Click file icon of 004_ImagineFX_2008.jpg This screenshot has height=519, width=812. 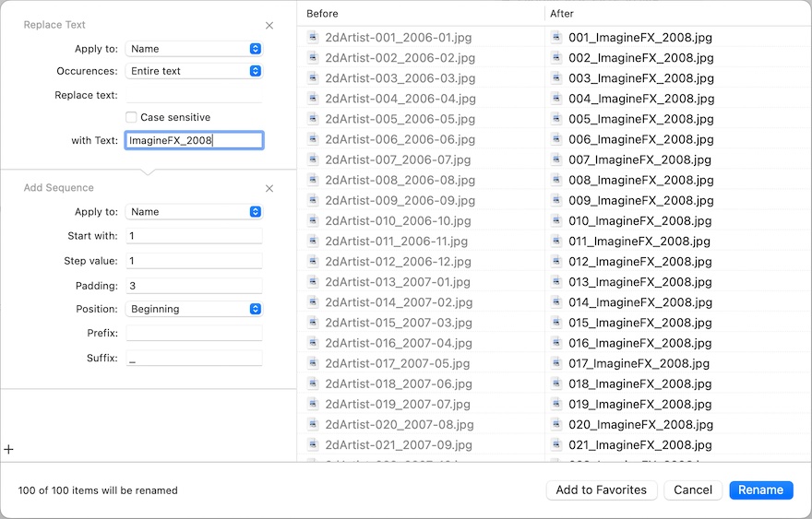point(556,99)
